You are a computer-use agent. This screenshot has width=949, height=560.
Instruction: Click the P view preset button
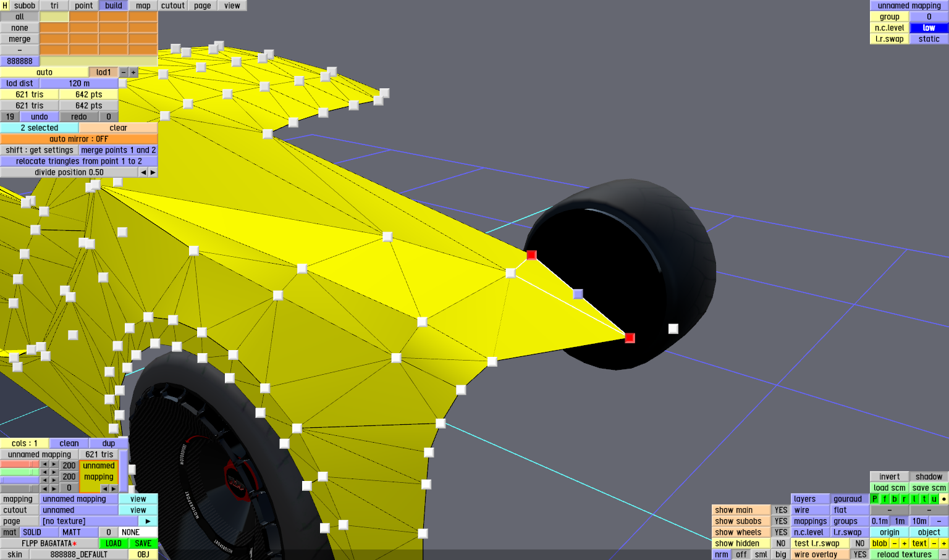point(875,499)
